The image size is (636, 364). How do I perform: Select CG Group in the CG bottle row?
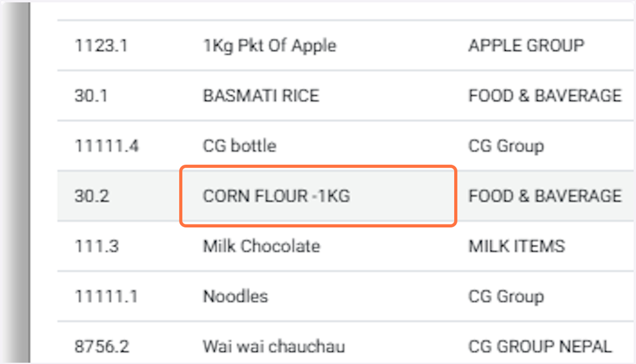[505, 145]
